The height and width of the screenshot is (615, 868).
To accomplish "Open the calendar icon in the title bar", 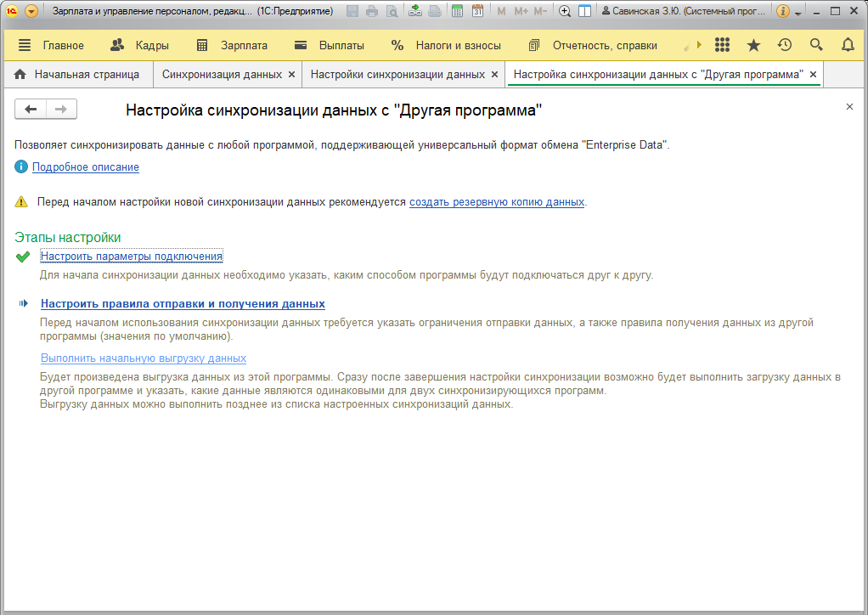I will point(478,10).
